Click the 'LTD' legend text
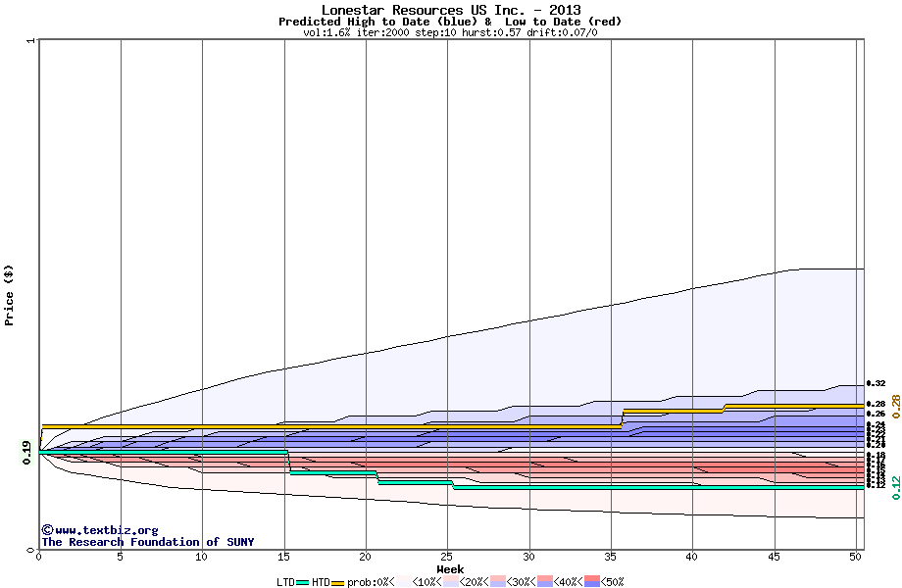The width and height of the screenshot is (902, 588). (286, 582)
